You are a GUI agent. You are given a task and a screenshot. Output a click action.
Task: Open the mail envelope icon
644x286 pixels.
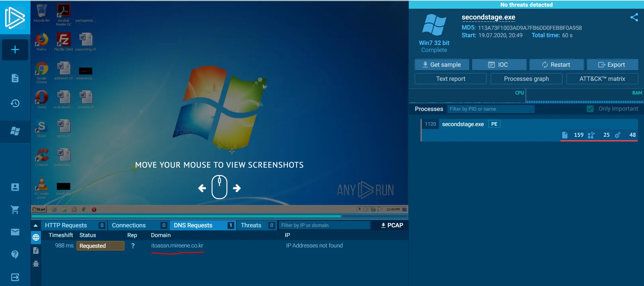tap(15, 232)
